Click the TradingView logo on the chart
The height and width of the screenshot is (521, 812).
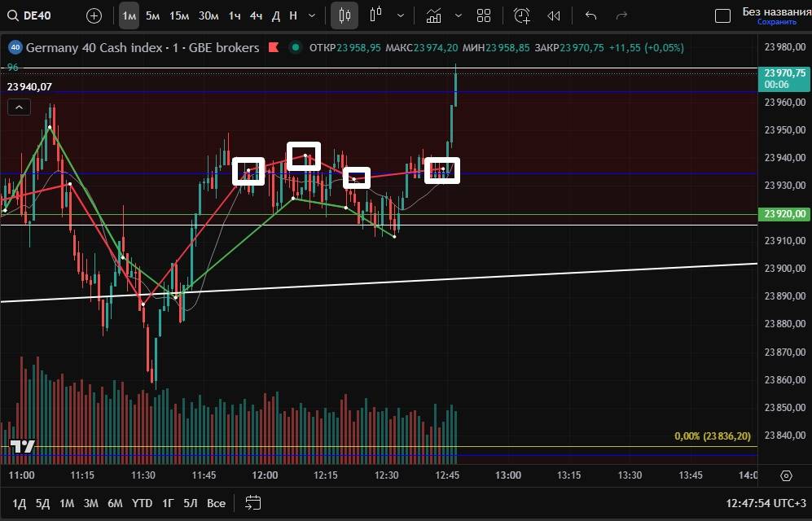click(x=22, y=446)
